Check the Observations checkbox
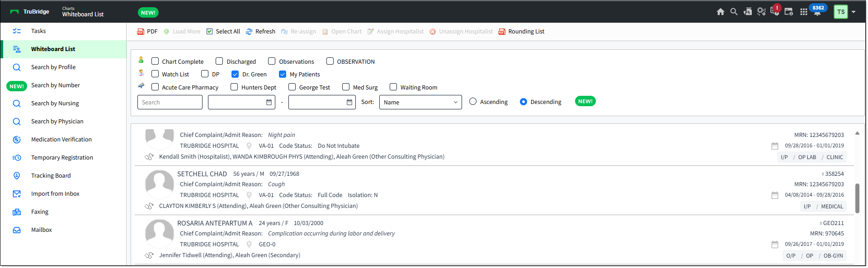Viewport: 868px width, 268px height. [272, 61]
